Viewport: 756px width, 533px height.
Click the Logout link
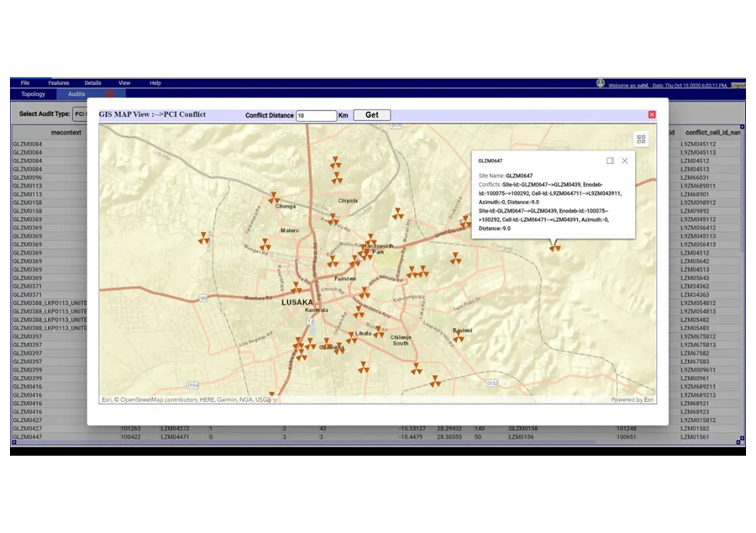(738, 85)
